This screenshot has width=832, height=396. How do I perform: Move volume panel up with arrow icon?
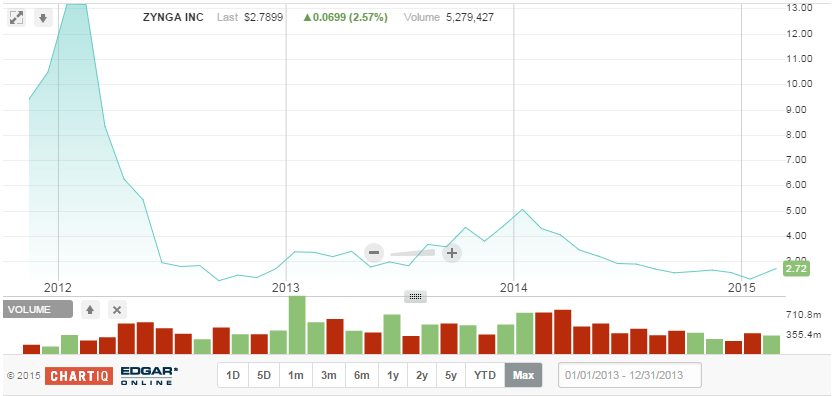pos(90,309)
